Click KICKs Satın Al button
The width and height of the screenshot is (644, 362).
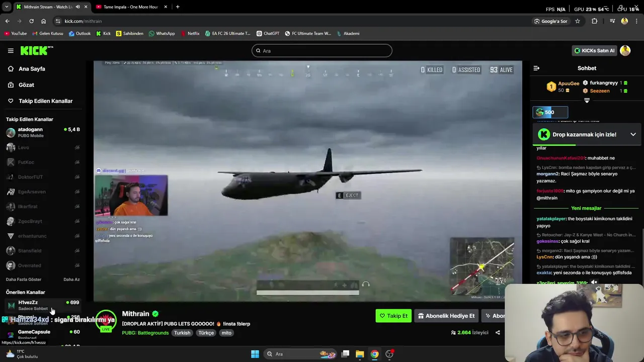pyautogui.click(x=595, y=50)
